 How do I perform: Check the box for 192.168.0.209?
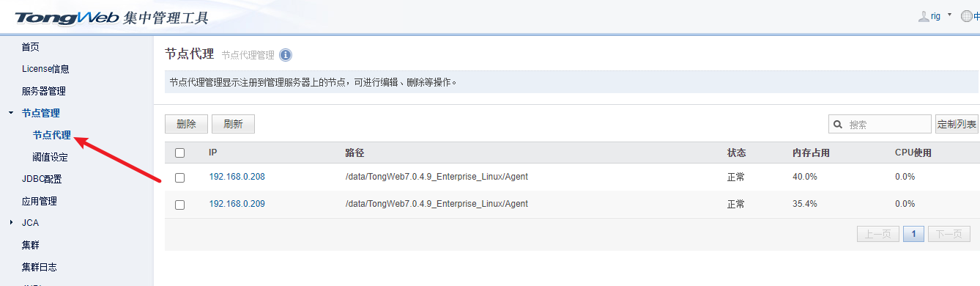179,205
